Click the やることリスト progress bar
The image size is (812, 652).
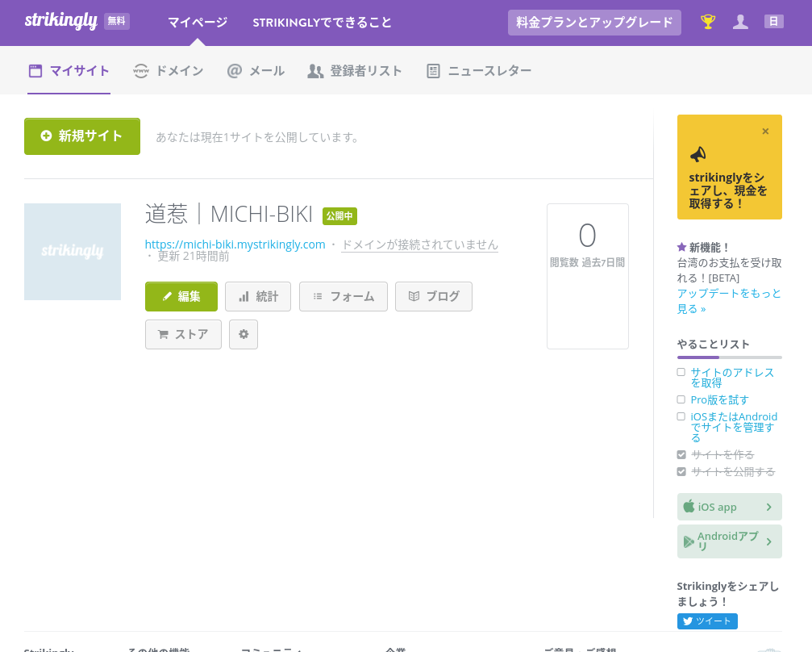coord(730,357)
